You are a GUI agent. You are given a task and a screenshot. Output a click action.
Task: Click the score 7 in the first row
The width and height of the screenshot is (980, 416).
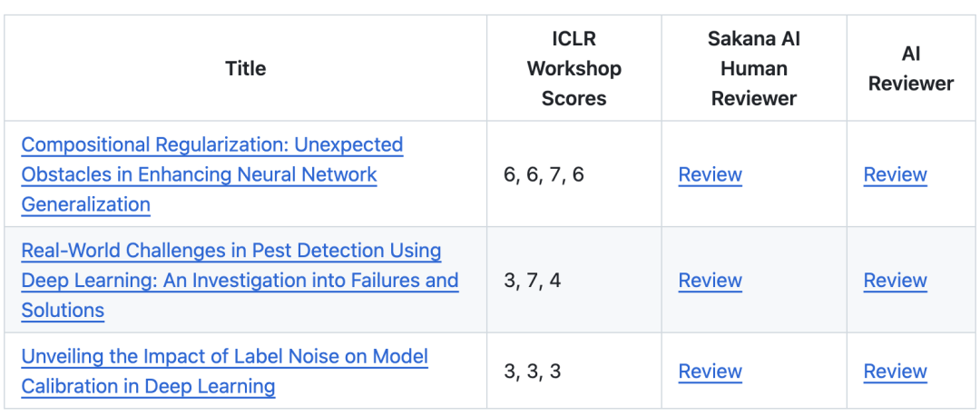point(555,174)
